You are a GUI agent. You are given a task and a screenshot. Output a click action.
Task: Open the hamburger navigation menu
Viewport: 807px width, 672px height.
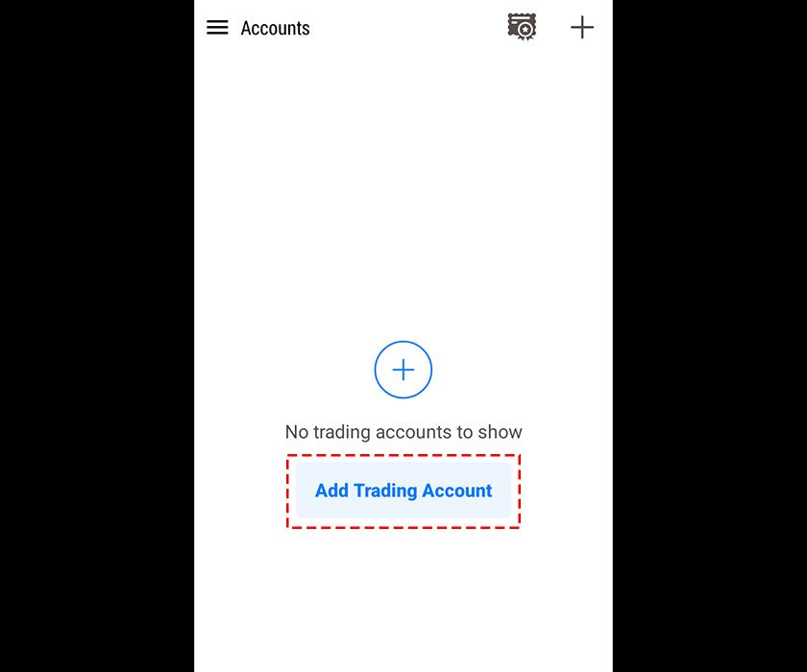pos(217,27)
